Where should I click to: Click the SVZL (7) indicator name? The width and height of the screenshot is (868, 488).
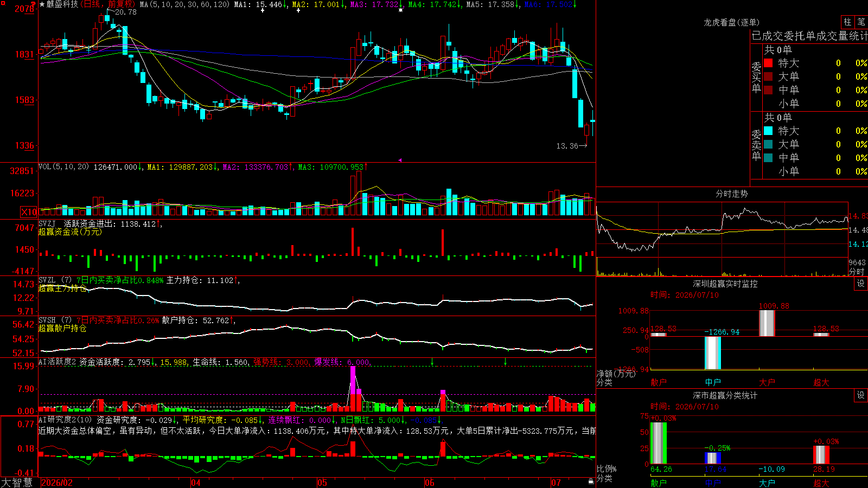tap(55, 280)
